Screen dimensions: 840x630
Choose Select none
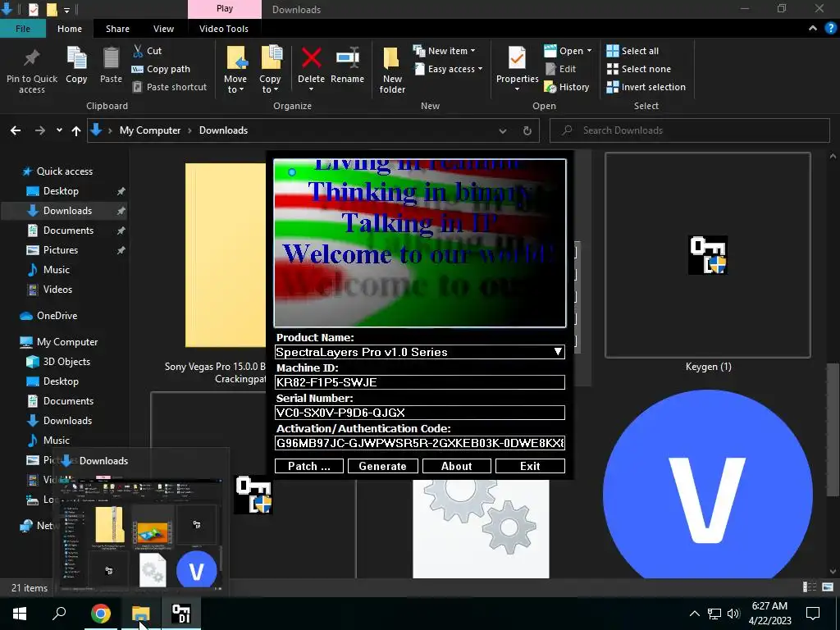(x=638, y=69)
